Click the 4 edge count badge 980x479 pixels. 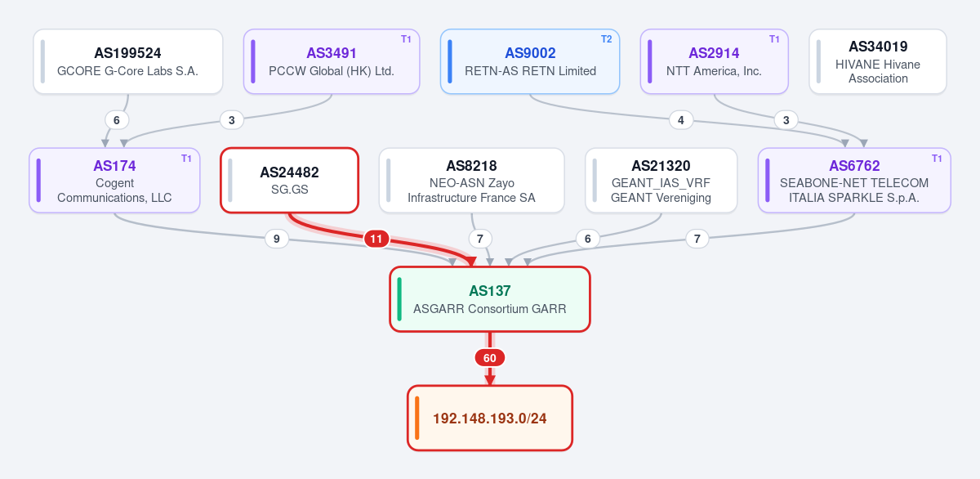pyautogui.click(x=681, y=120)
